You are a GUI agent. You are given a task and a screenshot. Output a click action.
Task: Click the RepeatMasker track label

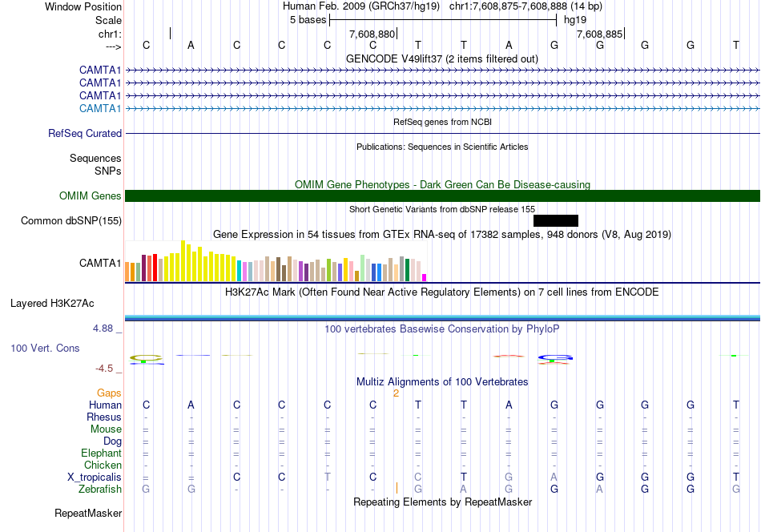coord(88,513)
